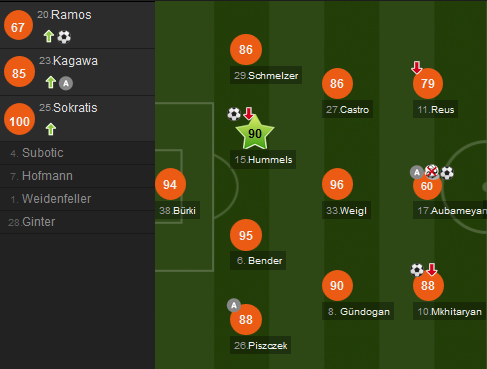Open the 8. Gündogan player label
Screen dimensions: 487x369
[358, 311]
